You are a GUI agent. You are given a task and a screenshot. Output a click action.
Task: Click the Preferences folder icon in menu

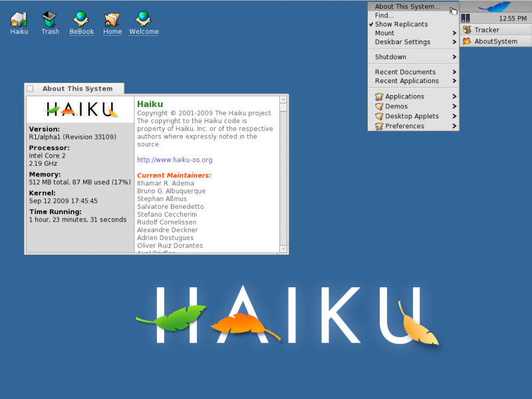[379, 126]
